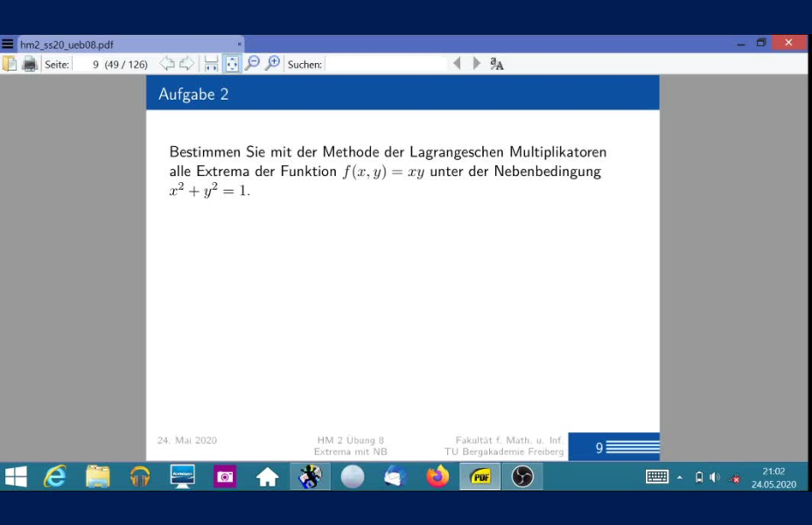The height and width of the screenshot is (525, 812).
Task: Click the open file toolbar icon
Action: coord(10,64)
